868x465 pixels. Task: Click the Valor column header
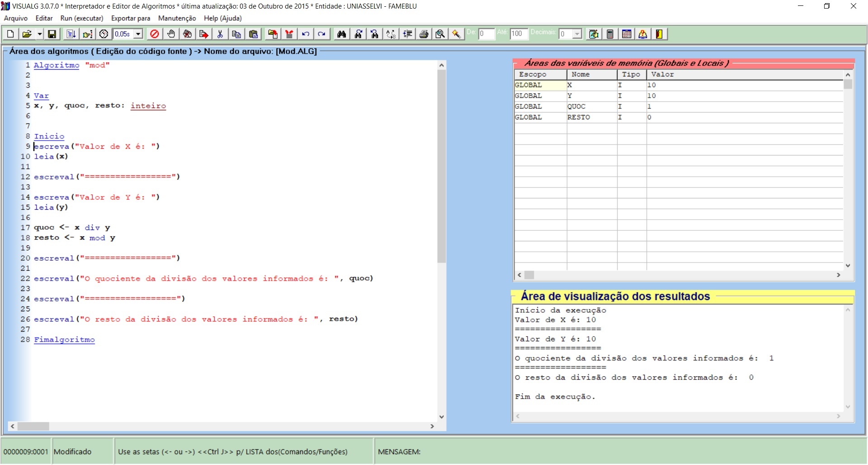coord(662,75)
